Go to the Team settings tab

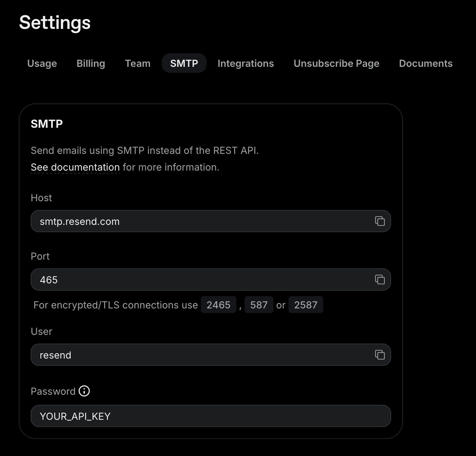tap(137, 63)
